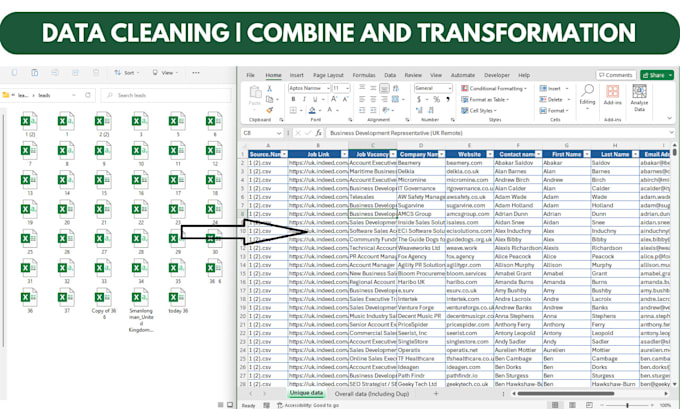680x409 pixels.
Task: Click the formula bar Cancel X icon
Action: (x=298, y=133)
